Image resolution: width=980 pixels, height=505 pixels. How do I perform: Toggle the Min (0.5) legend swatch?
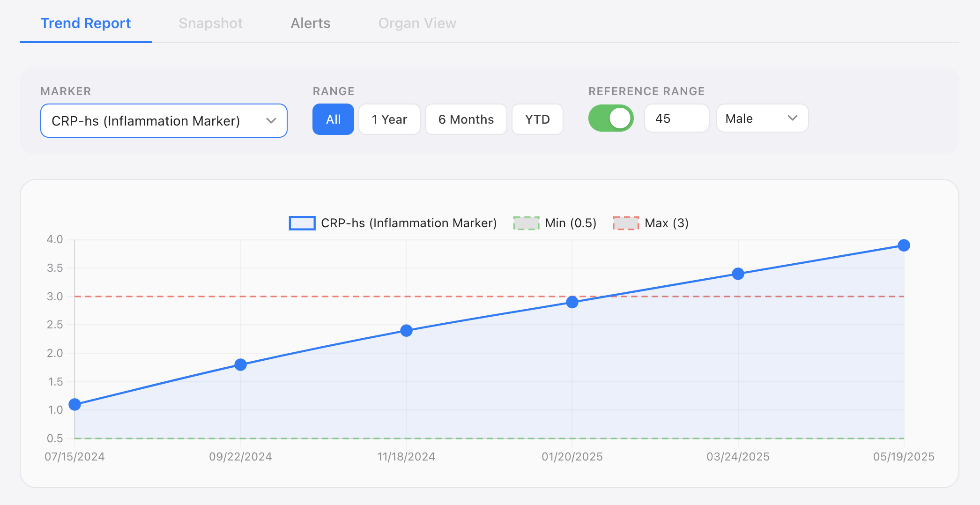[526, 223]
